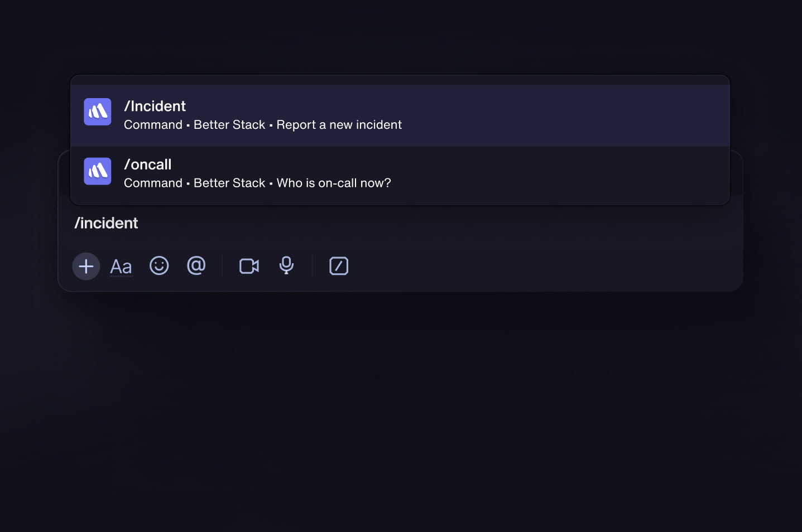This screenshot has height=532, width=802.
Task: Click Better Stack logo beside /oncall
Action: click(98, 171)
